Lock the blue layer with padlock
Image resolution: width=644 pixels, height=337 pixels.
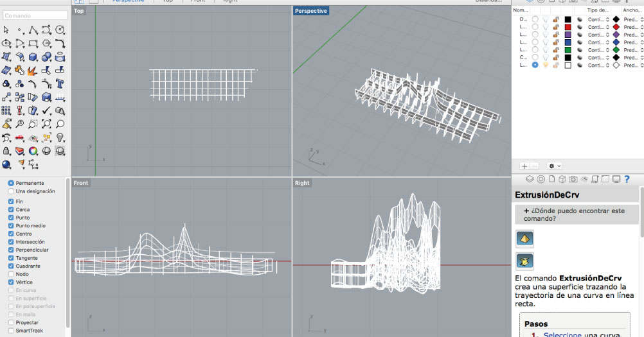pos(556,42)
